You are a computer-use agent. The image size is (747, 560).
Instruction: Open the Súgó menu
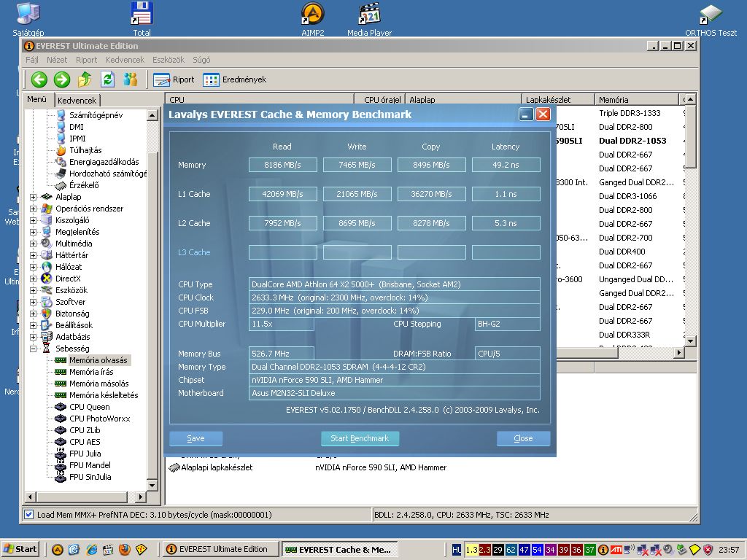201,60
